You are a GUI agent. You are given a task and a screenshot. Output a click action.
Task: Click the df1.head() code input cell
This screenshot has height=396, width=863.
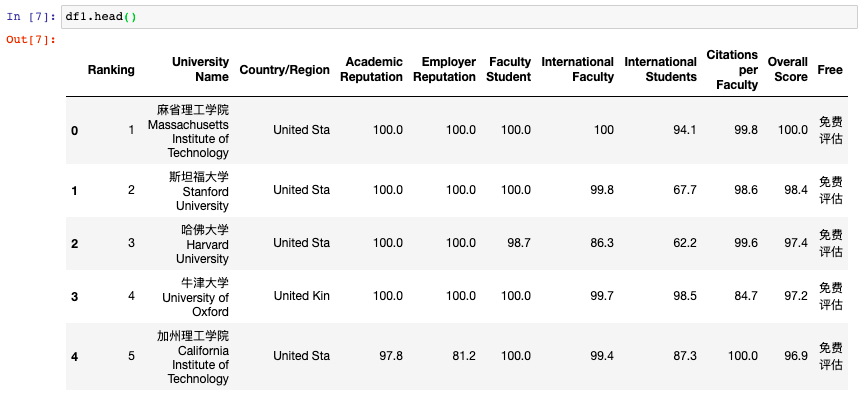pos(459,17)
